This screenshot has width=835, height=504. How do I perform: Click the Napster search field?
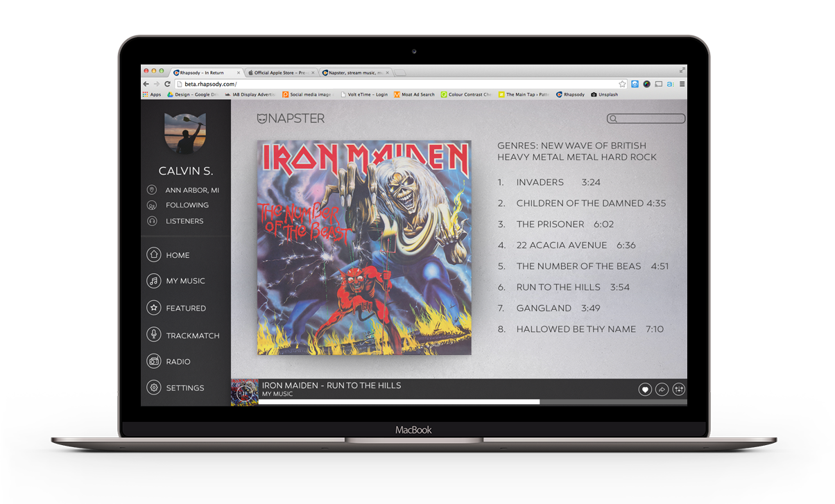650,119
